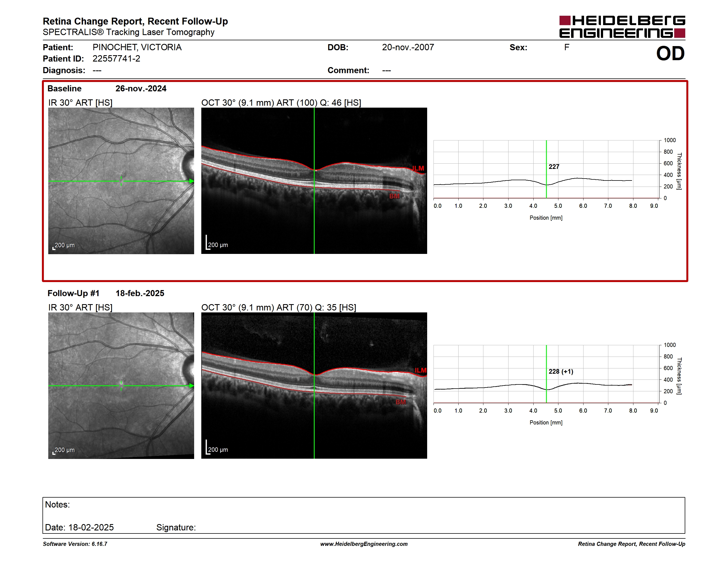The height and width of the screenshot is (563, 728).
Task: Click the DOB value 20-nov.-2007
Action: pyautogui.click(x=408, y=47)
